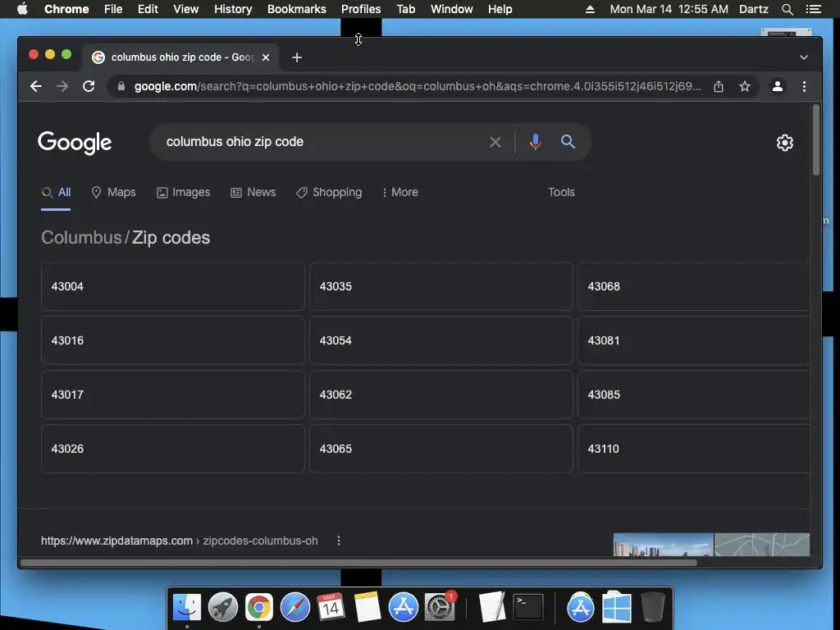Share this page using the share icon
Viewport: 840px width, 630px height.
(x=719, y=86)
